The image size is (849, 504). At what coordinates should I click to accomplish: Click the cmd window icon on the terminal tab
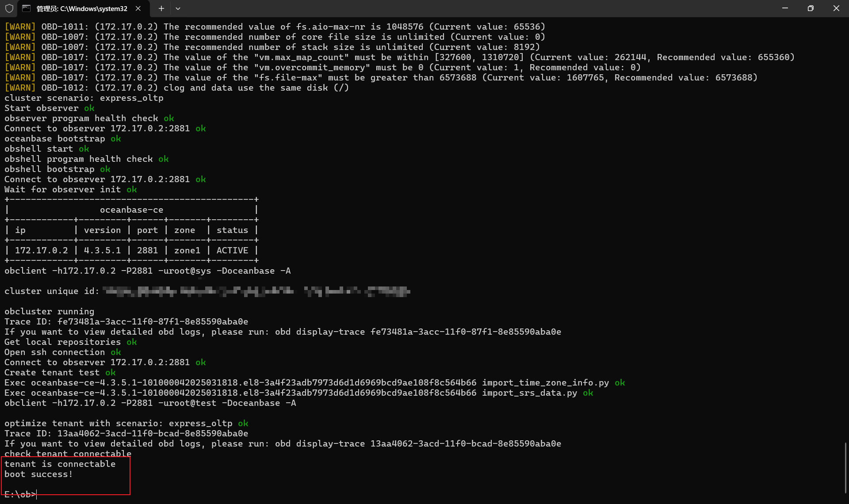coord(27,8)
